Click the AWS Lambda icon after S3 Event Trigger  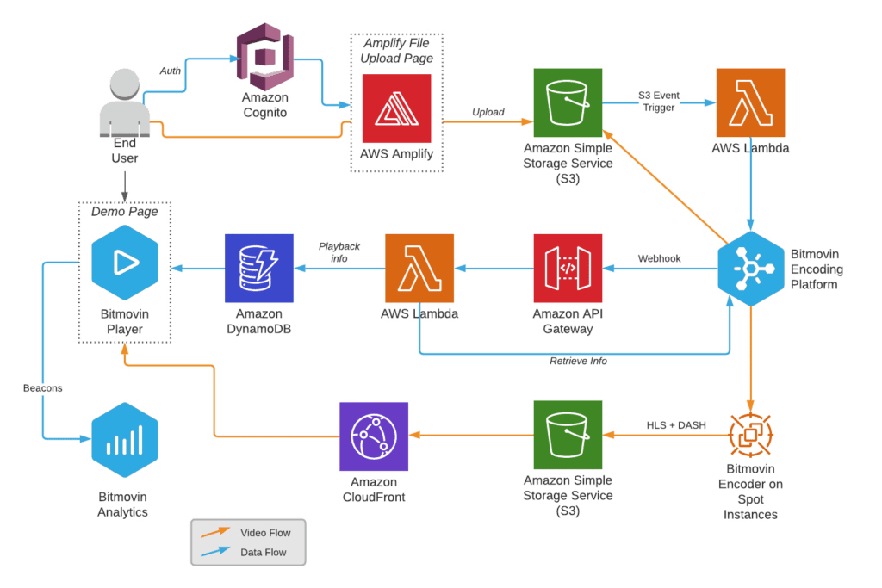point(750,102)
